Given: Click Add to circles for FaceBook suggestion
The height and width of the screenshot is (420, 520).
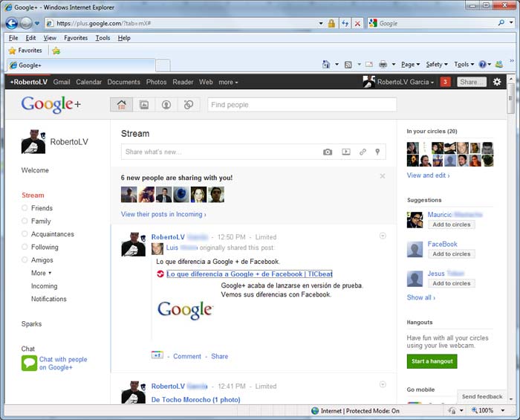Looking at the screenshot, I should pyautogui.click(x=452, y=253).
